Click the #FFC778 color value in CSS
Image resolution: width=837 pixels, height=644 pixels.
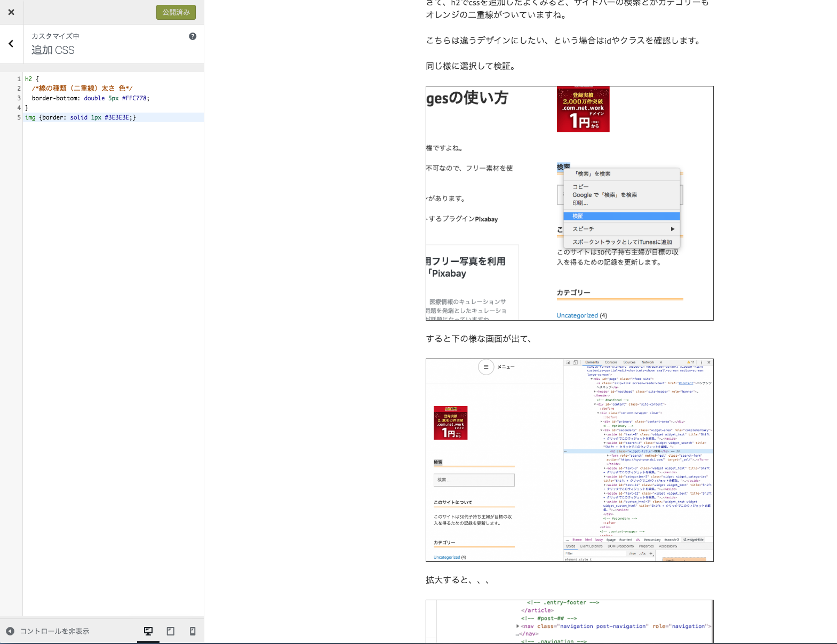pyautogui.click(x=134, y=98)
